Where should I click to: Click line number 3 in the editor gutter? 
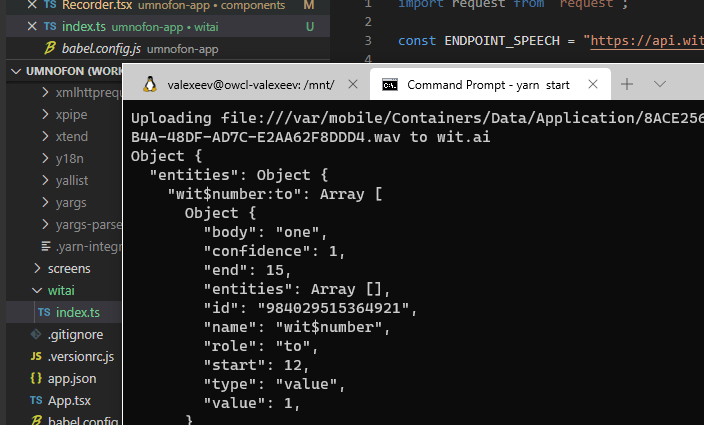pyautogui.click(x=368, y=41)
